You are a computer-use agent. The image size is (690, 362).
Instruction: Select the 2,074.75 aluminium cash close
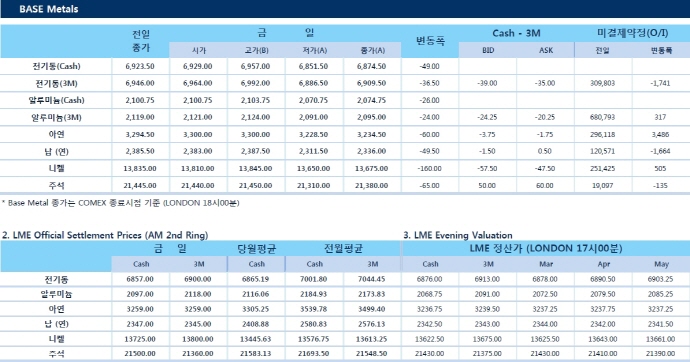(x=372, y=100)
